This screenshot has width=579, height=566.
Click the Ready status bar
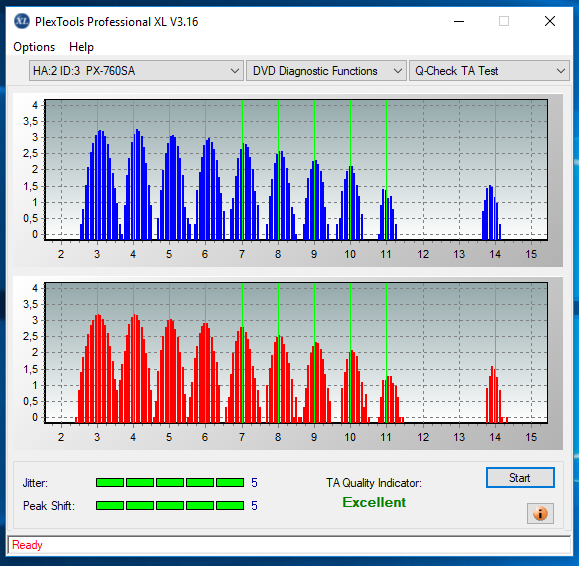[289, 545]
